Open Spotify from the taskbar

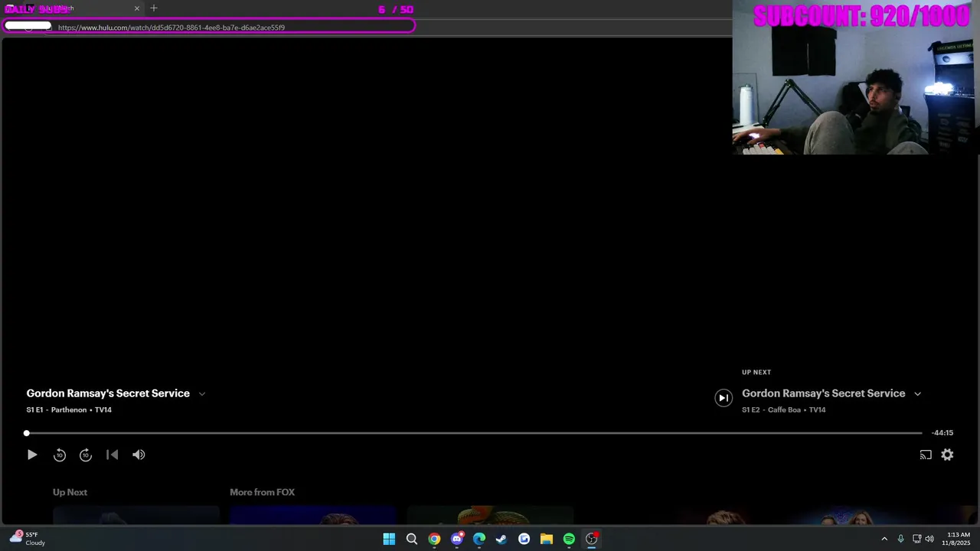coord(569,539)
